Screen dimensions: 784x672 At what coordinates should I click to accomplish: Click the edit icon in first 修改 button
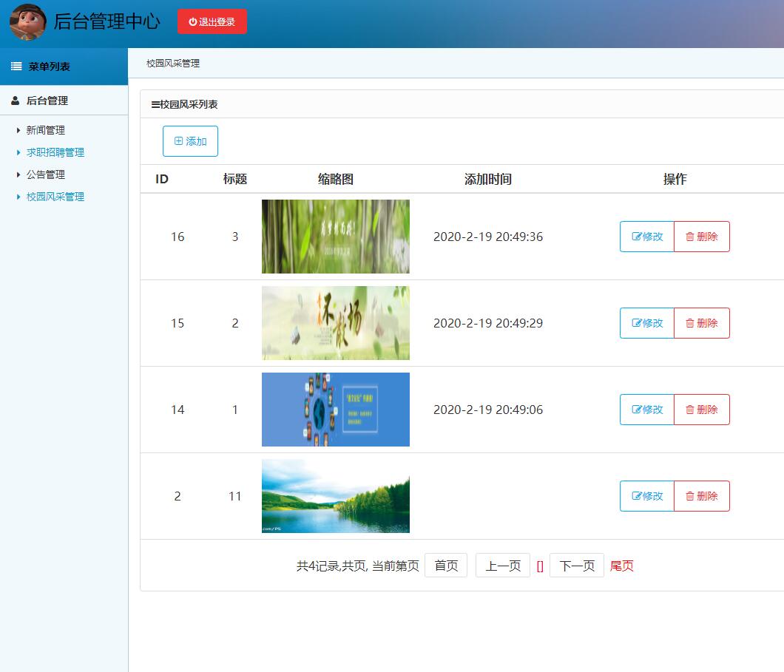[x=637, y=237]
